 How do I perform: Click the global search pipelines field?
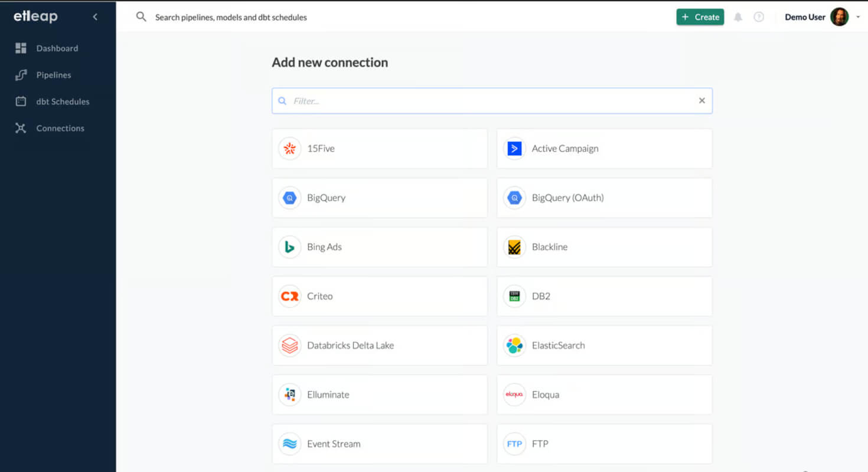point(231,18)
